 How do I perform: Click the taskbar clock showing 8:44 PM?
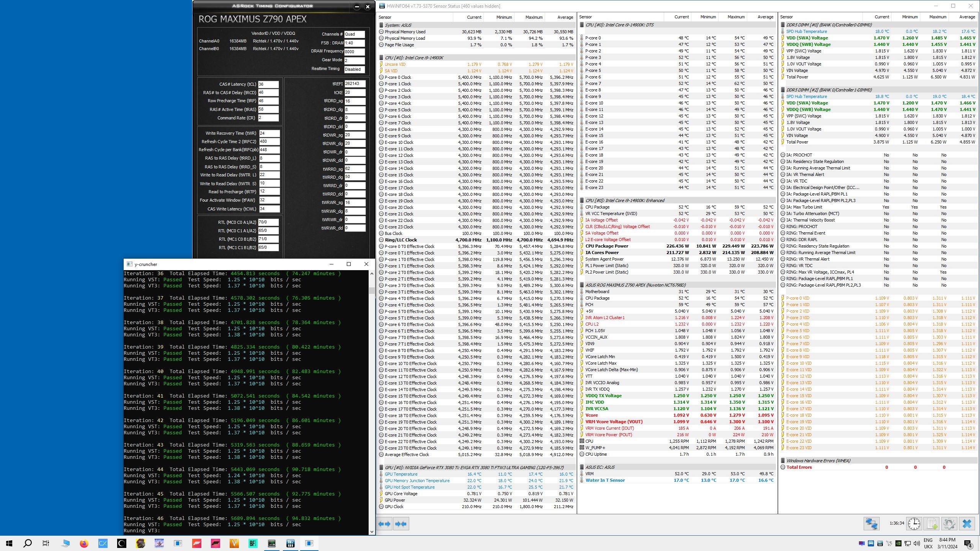pyautogui.click(x=947, y=543)
